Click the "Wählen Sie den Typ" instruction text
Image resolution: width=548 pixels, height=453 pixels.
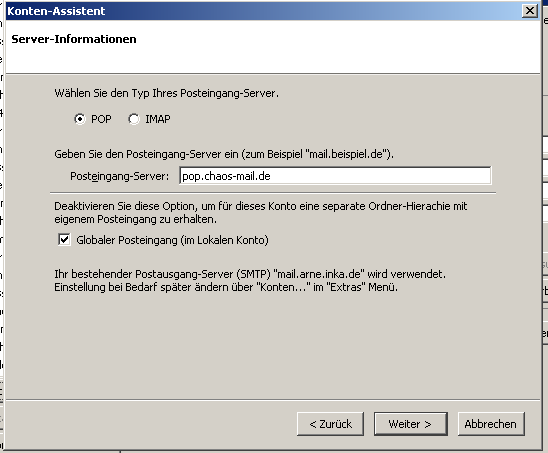click(x=166, y=93)
